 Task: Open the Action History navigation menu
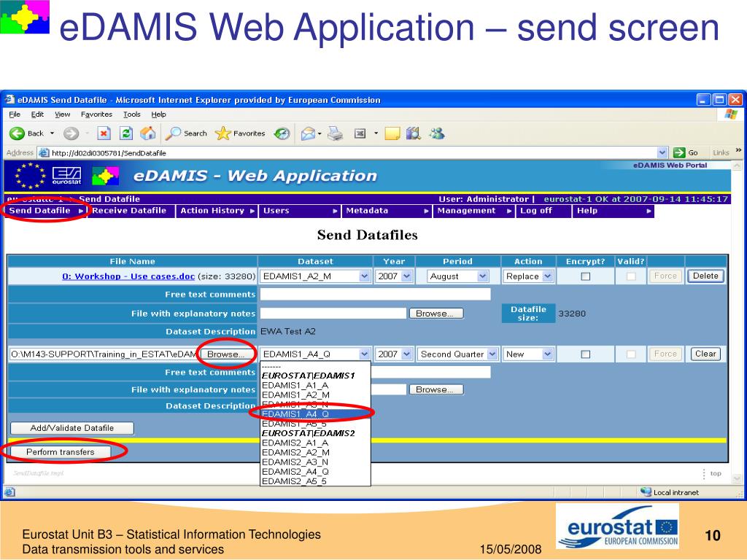(x=217, y=211)
